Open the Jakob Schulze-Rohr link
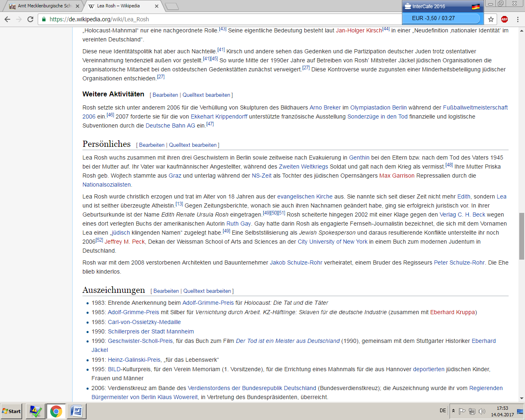525x420 pixels. click(x=296, y=263)
